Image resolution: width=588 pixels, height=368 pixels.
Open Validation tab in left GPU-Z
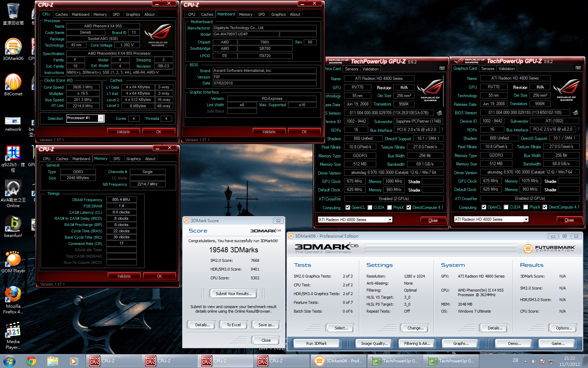tap(370, 69)
